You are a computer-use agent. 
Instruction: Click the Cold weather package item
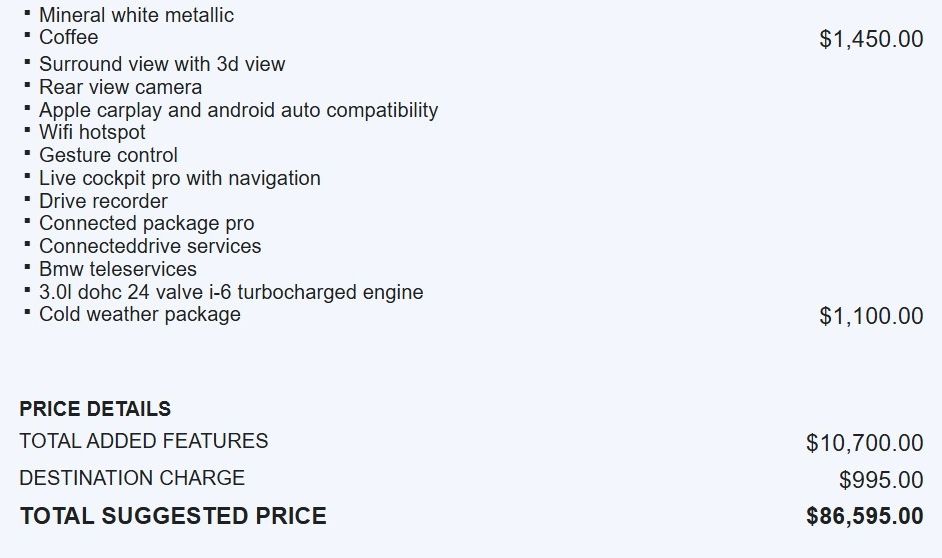coord(140,314)
